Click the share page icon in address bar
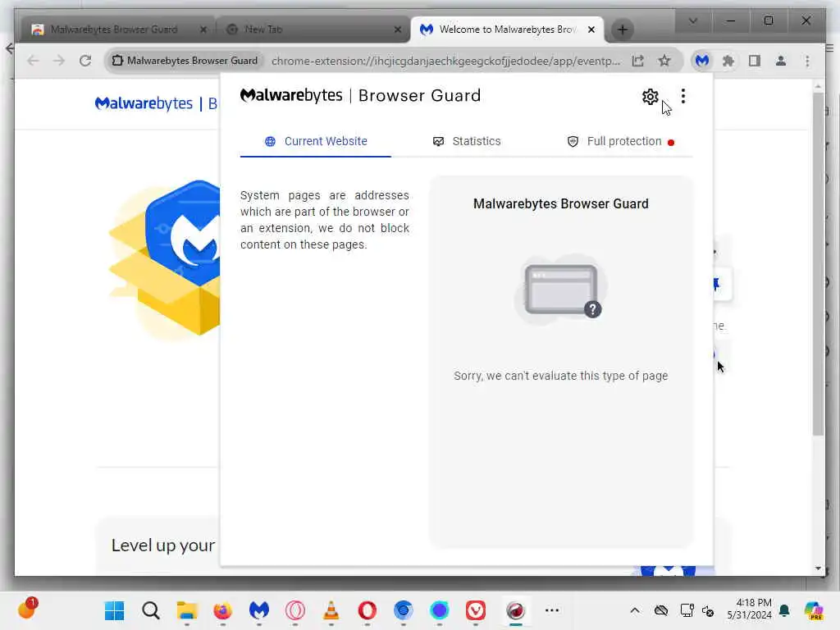Screen dimensions: 840x630 pos(637,61)
